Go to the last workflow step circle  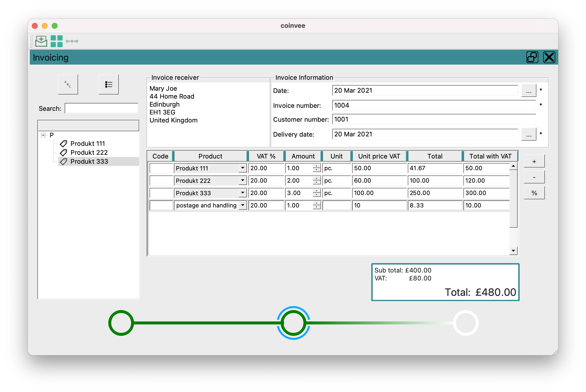tap(466, 323)
